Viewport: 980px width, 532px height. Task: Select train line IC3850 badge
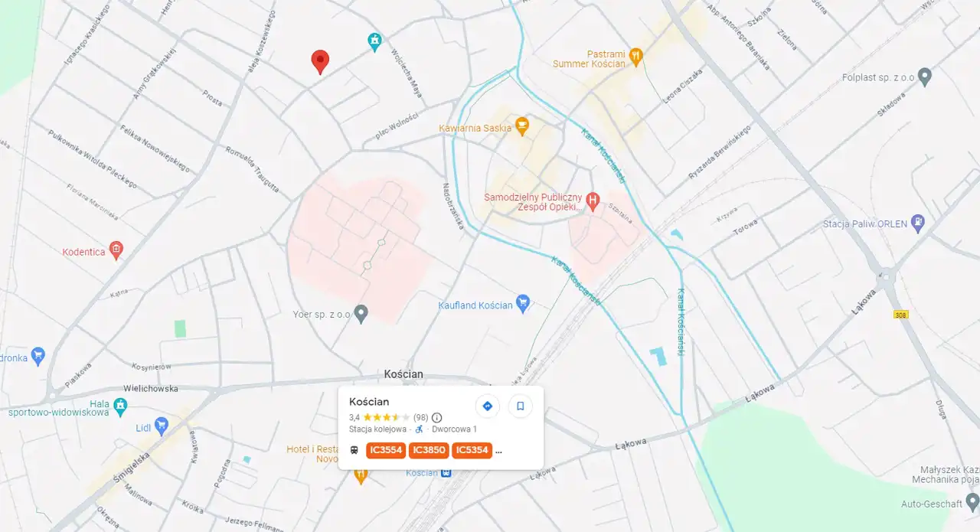pyautogui.click(x=430, y=450)
